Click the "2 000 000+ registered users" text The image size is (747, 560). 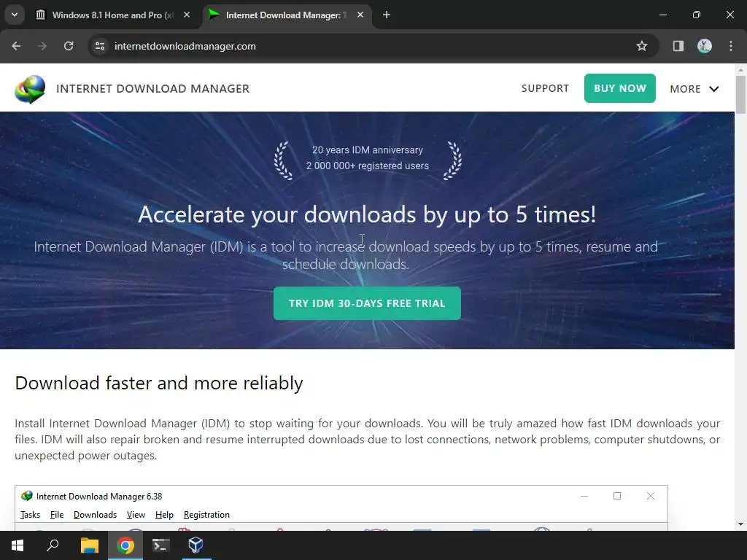(x=368, y=166)
